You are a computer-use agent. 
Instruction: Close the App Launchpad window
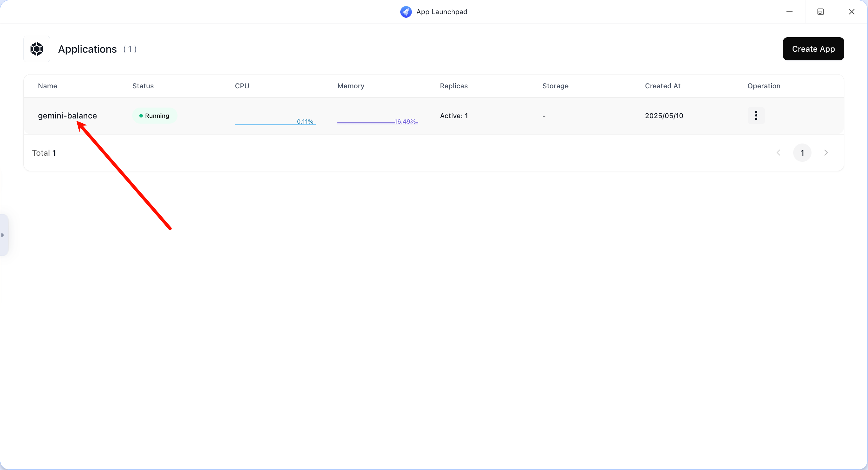click(x=851, y=12)
